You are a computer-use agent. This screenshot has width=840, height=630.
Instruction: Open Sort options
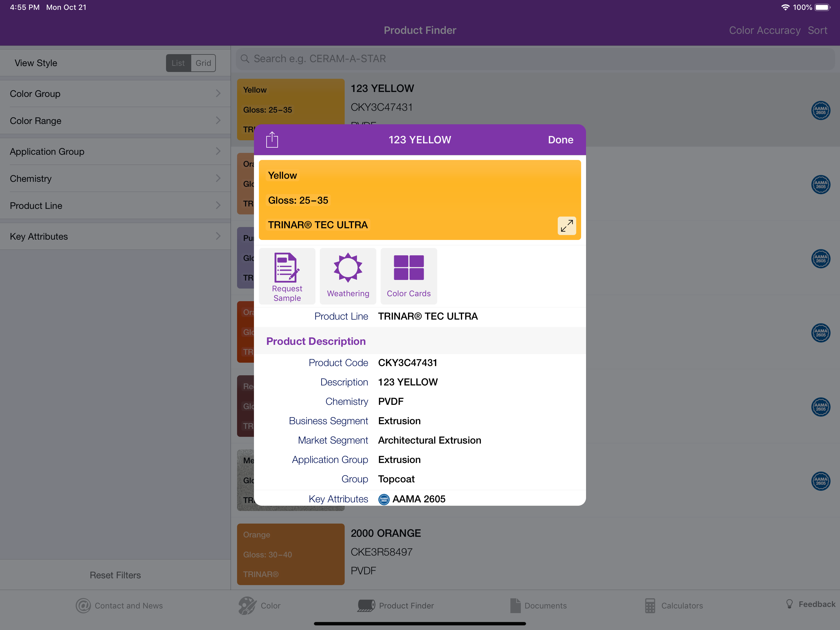[x=817, y=30]
